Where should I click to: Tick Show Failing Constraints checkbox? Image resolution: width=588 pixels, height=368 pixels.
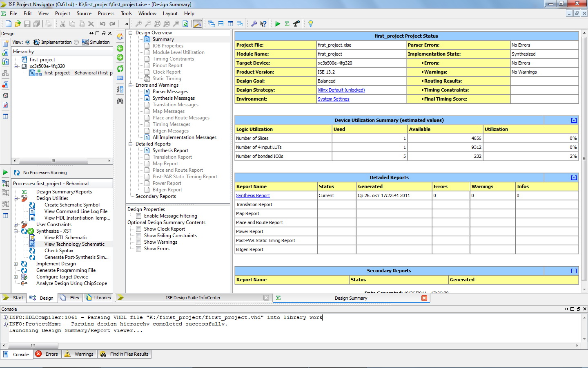pyautogui.click(x=139, y=236)
